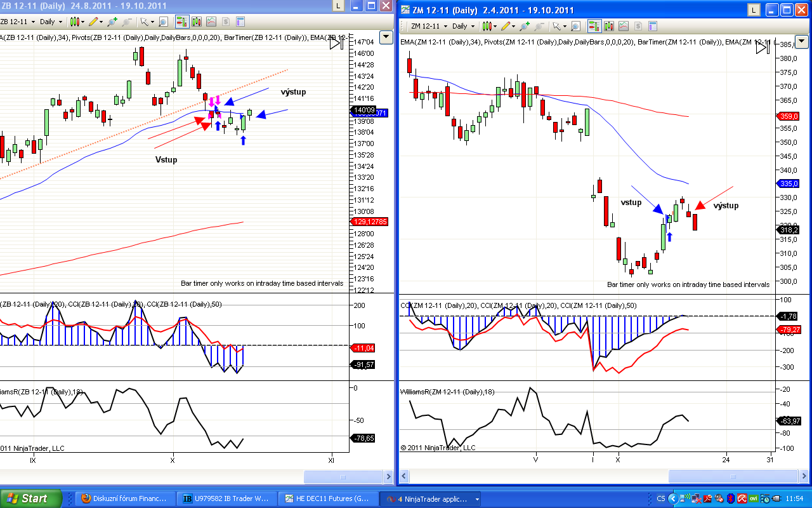Open the Windows Start menu
812x508 pixels.
coord(31,499)
